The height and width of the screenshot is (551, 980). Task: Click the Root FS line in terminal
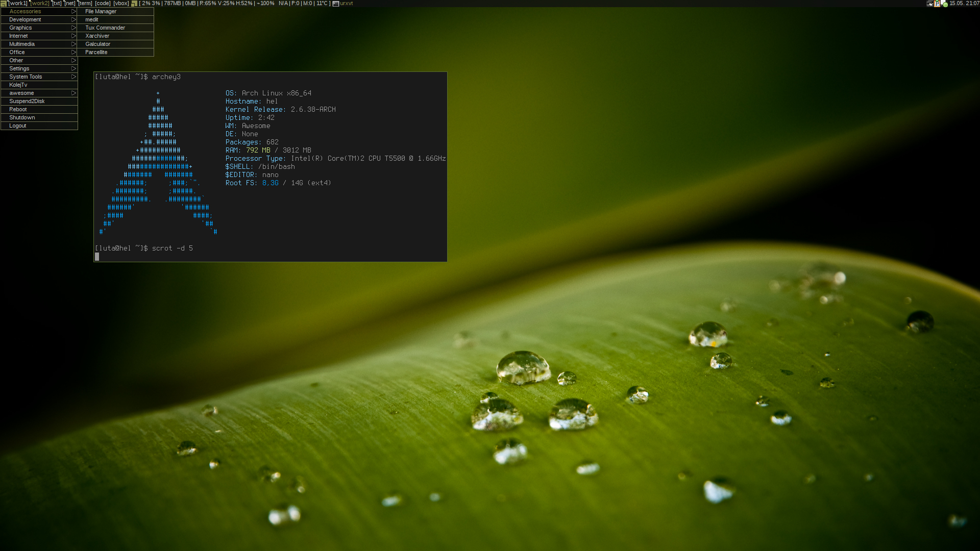click(279, 183)
